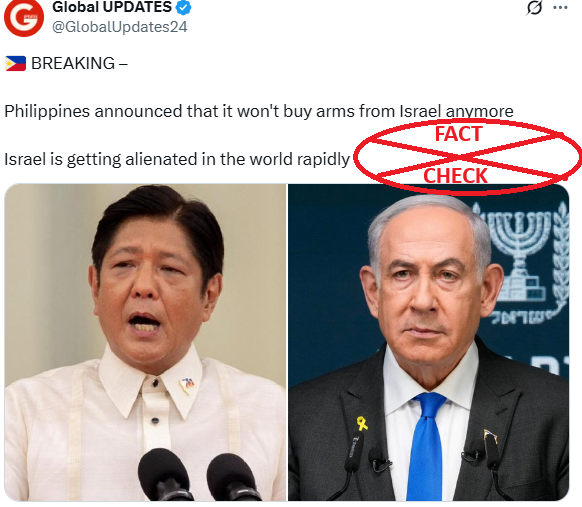This screenshot has width=582, height=507.
Task: Click the Global UPDATES display name
Action: pyautogui.click(x=112, y=7)
